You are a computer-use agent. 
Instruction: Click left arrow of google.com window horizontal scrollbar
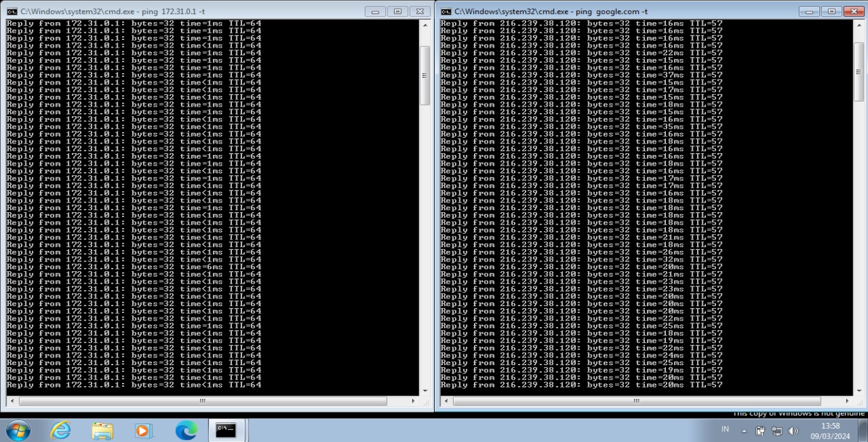pyautogui.click(x=446, y=401)
